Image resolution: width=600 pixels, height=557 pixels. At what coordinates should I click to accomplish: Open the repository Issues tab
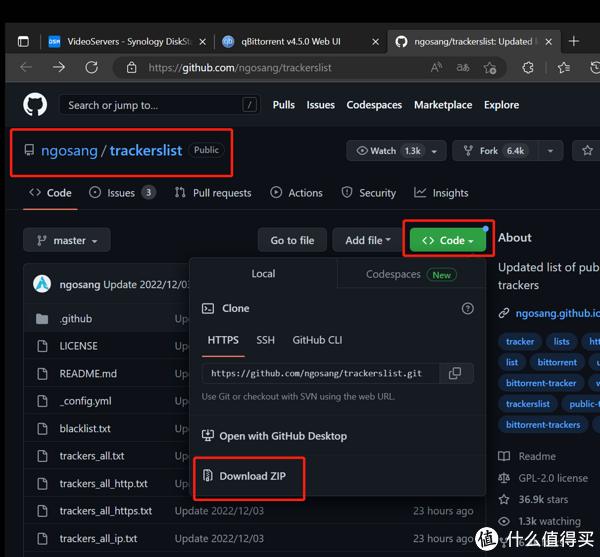pos(122,193)
